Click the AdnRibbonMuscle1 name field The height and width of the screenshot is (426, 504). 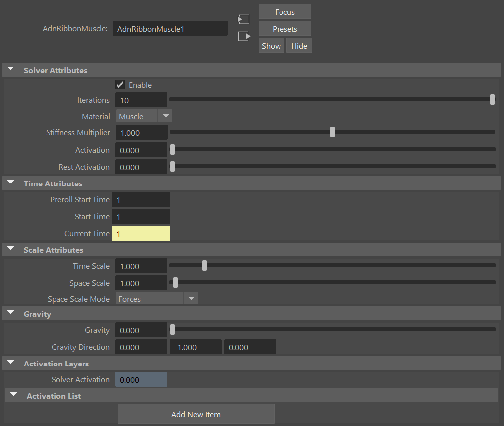170,28
